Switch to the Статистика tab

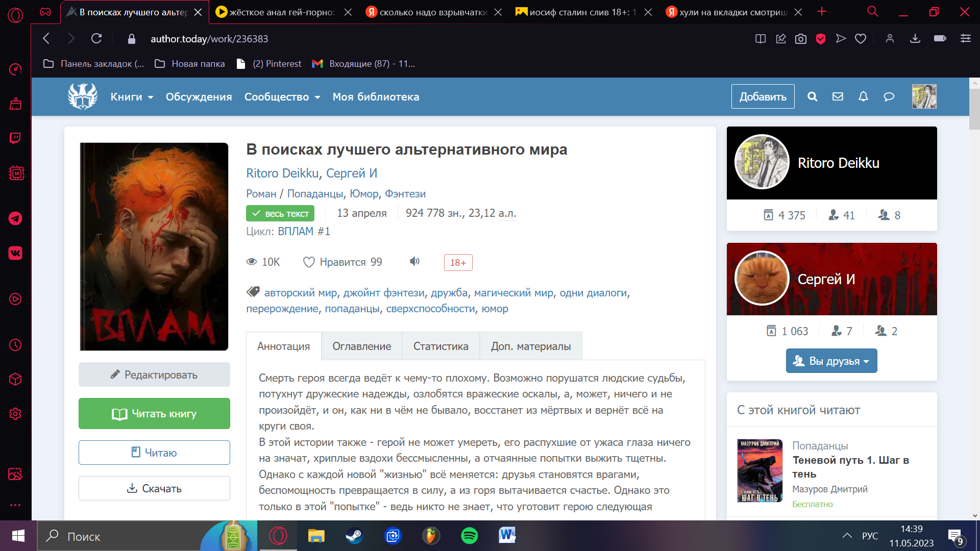[440, 346]
